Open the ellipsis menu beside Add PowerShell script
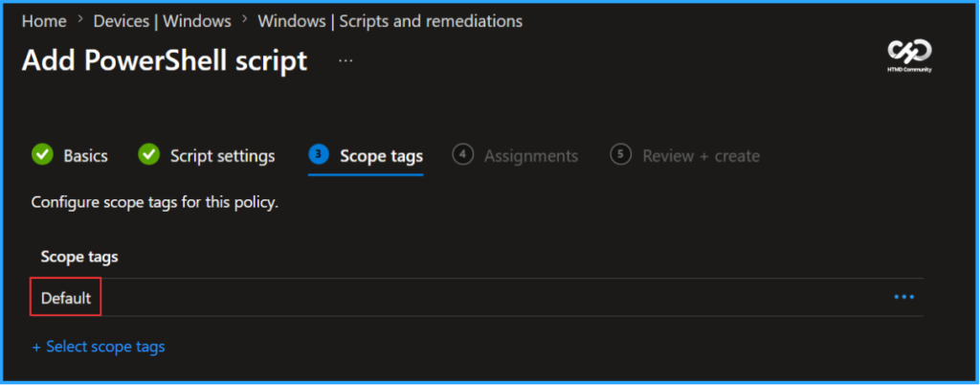 click(x=345, y=60)
